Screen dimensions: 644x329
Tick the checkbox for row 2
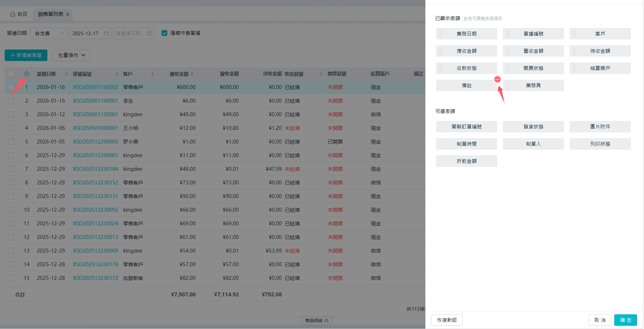[11, 101]
